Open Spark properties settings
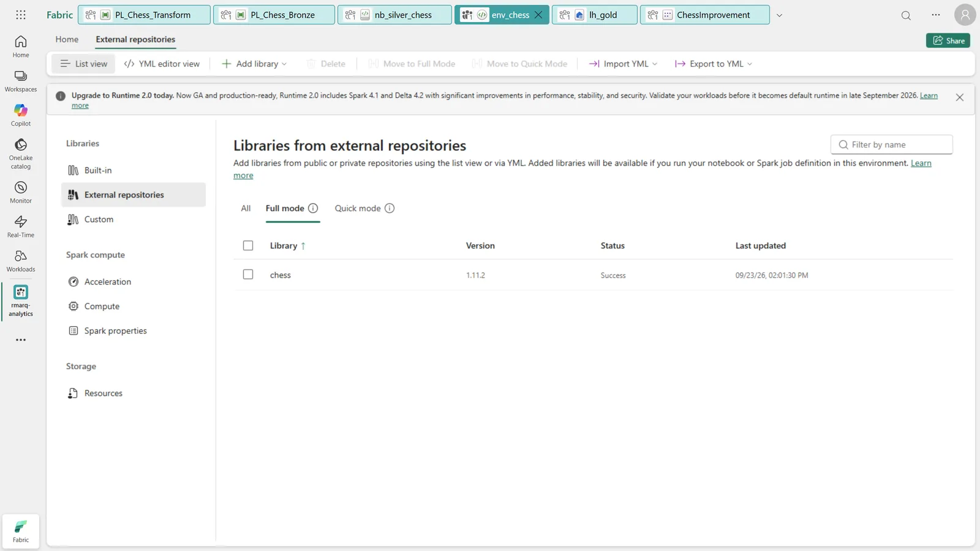The image size is (980, 551). (134, 331)
